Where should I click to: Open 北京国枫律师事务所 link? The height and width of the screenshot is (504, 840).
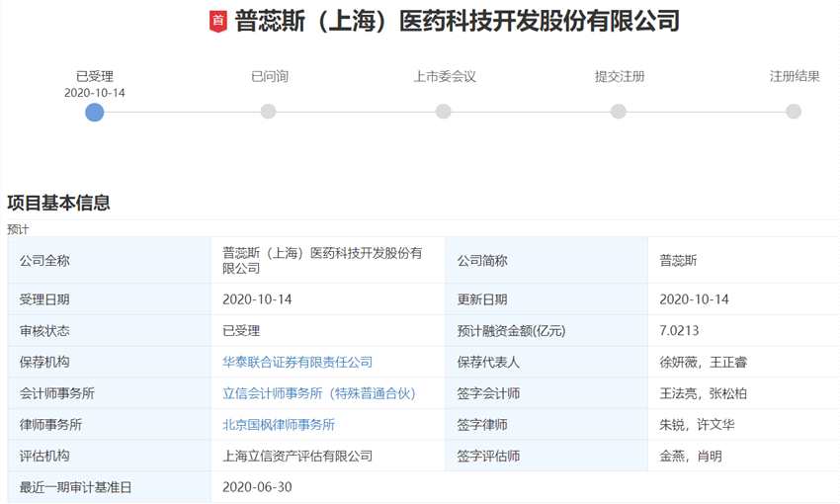click(x=279, y=425)
